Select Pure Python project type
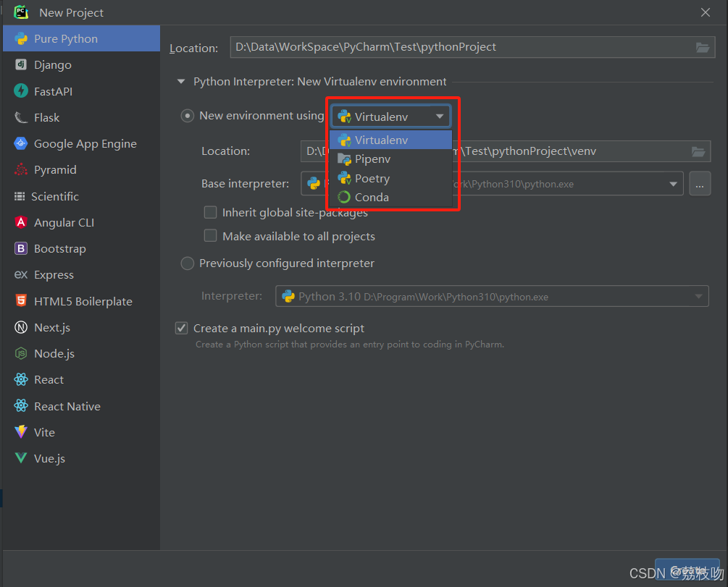Viewport: 728px width, 587px height. [81, 38]
